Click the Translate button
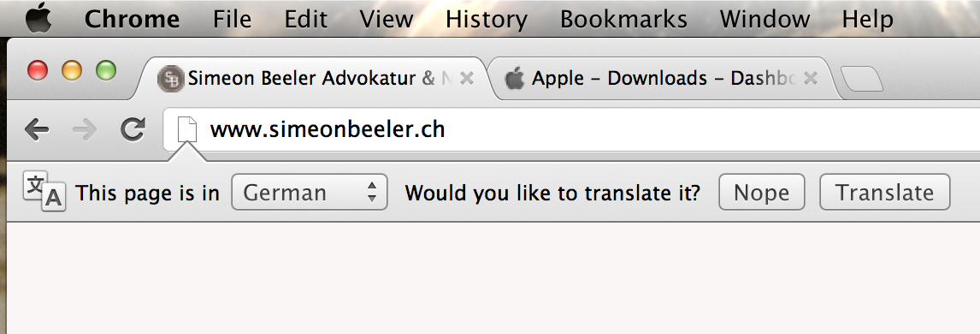980x334 pixels. 884,192
